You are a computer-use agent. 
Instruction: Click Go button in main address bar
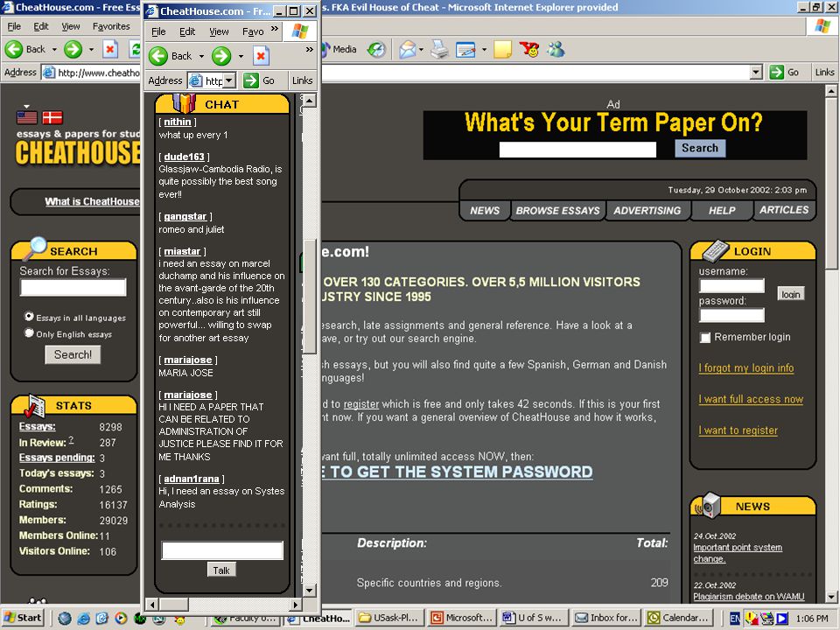pos(784,72)
